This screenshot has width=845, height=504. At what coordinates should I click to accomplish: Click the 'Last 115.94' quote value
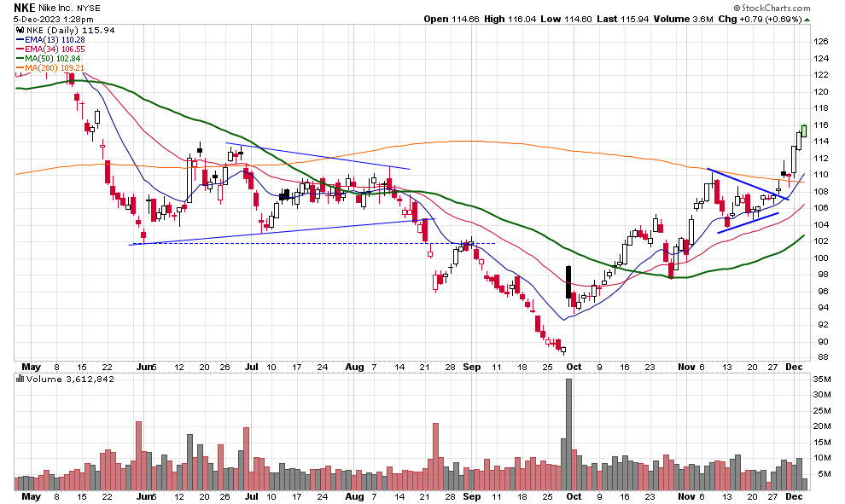pos(622,19)
